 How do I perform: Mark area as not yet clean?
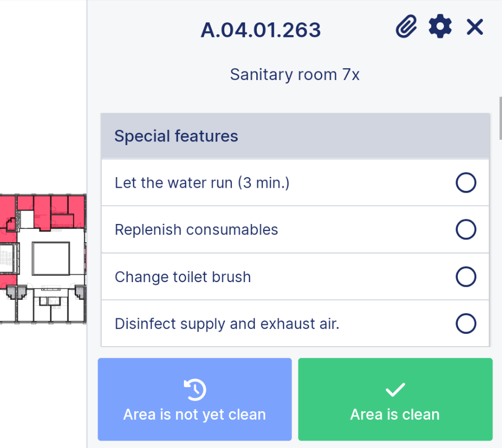point(195,399)
